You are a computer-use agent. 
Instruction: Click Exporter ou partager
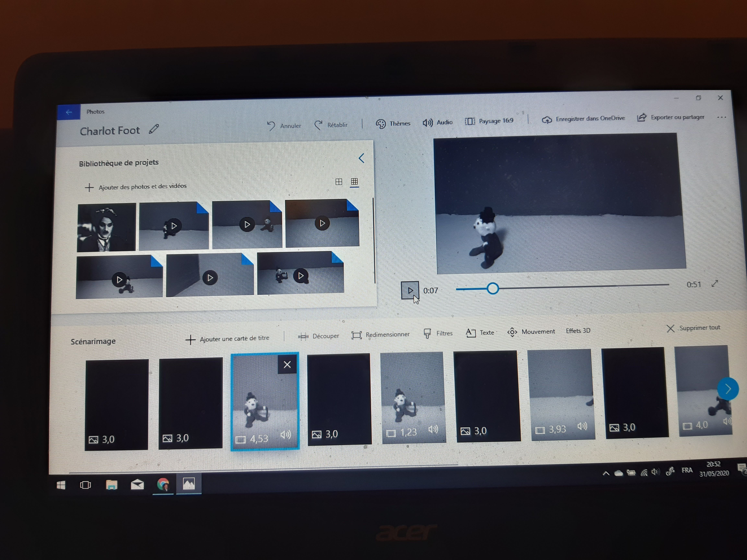click(x=671, y=117)
